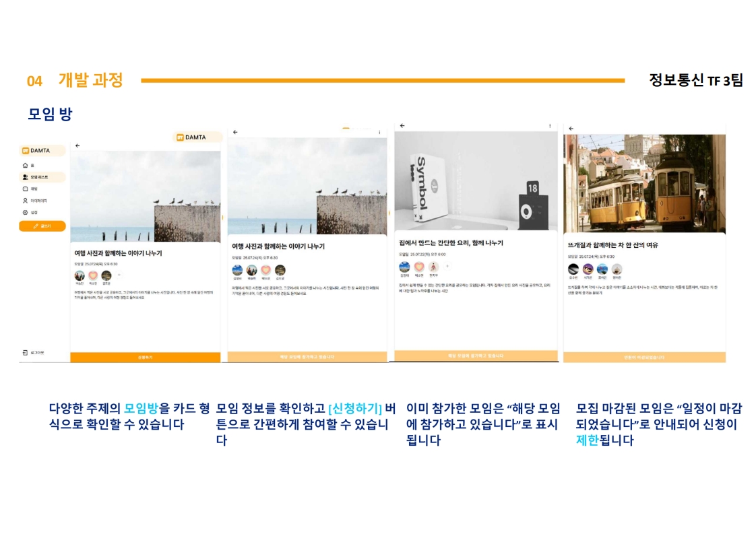Click highlighted word 제한 in last caption
Viewport: 756px width, 534px height.
coord(588,440)
